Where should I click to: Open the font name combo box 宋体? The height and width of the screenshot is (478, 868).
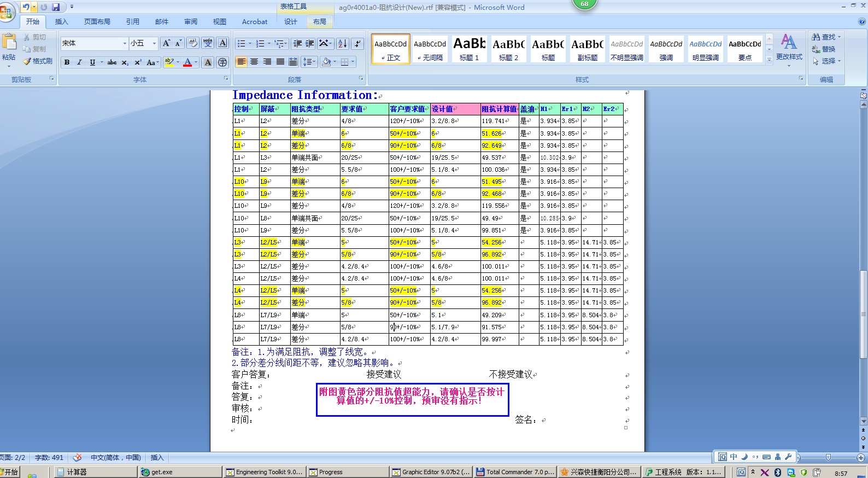94,43
